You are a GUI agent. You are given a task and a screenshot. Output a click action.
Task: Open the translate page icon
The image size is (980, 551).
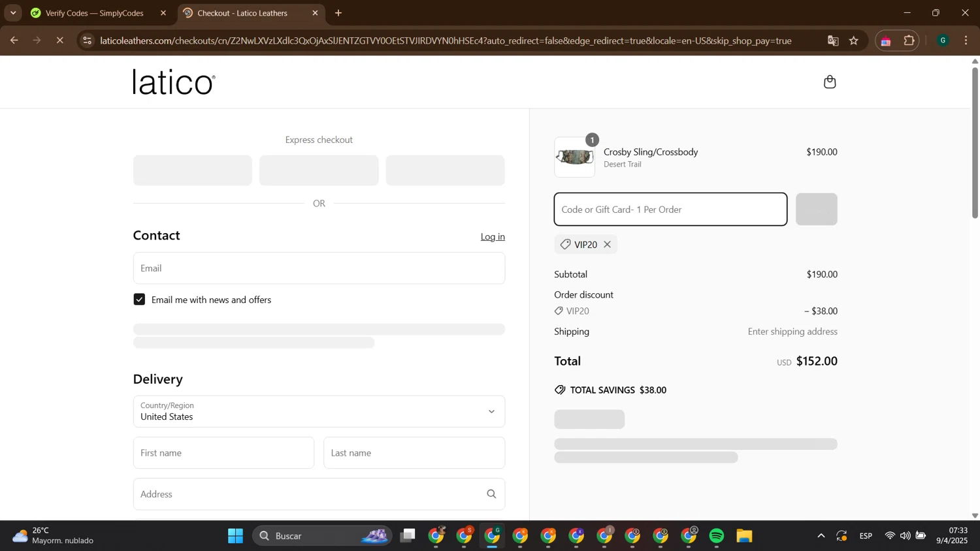point(833,40)
